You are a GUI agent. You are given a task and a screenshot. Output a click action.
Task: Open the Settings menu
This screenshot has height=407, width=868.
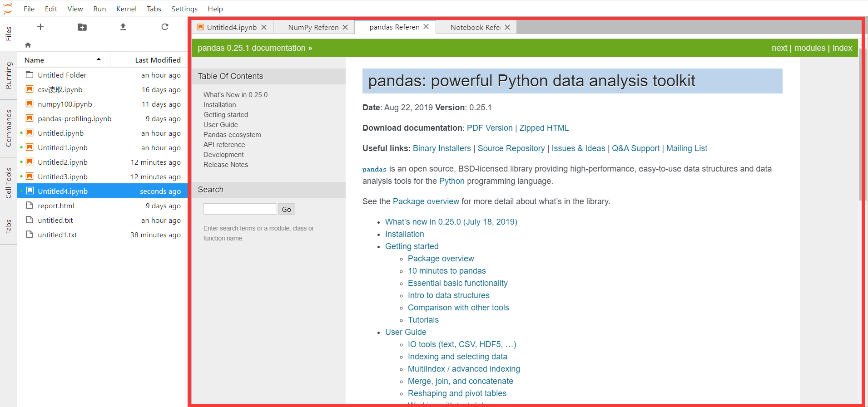(x=184, y=9)
